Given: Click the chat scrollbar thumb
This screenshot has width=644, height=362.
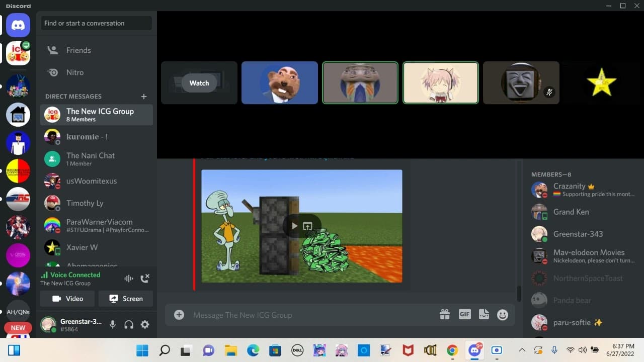Looking at the screenshot, I should (519, 293).
